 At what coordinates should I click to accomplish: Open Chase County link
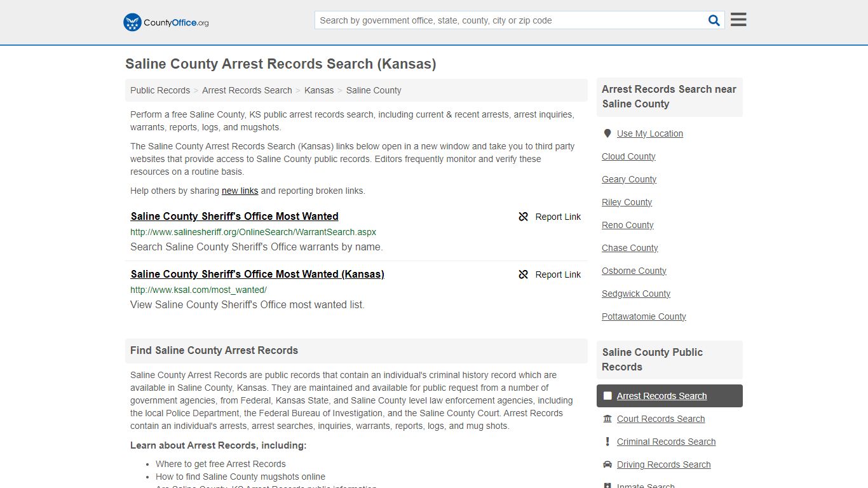tap(630, 248)
